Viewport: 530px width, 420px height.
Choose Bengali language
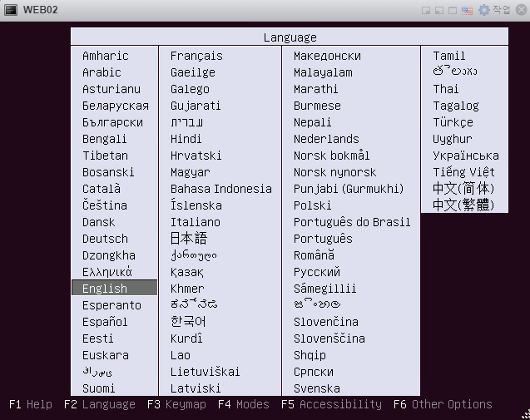pyautogui.click(x=105, y=139)
